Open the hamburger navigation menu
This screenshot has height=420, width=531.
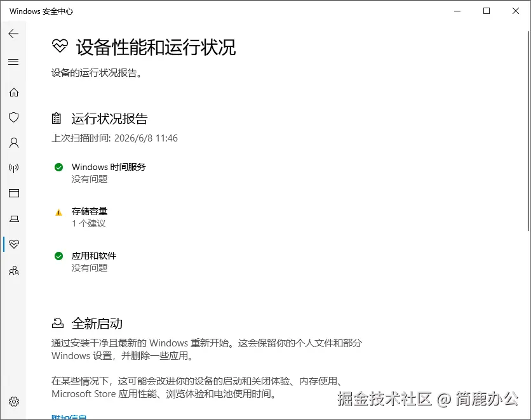(x=13, y=62)
